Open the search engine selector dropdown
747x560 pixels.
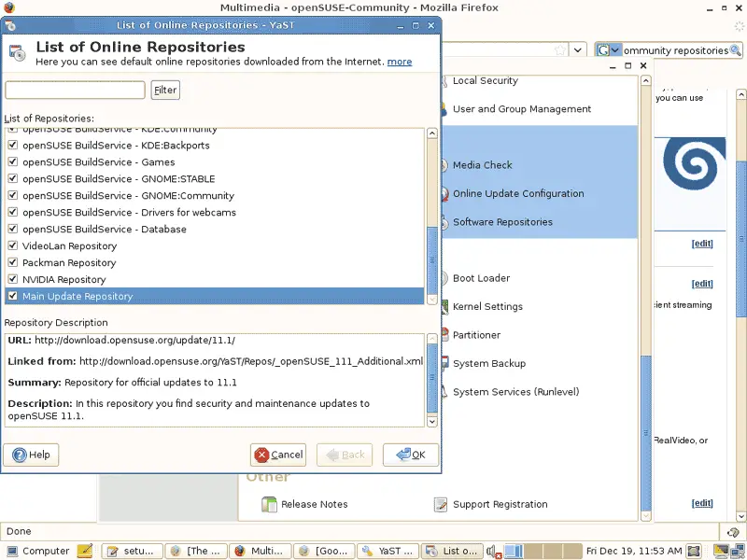pos(615,50)
